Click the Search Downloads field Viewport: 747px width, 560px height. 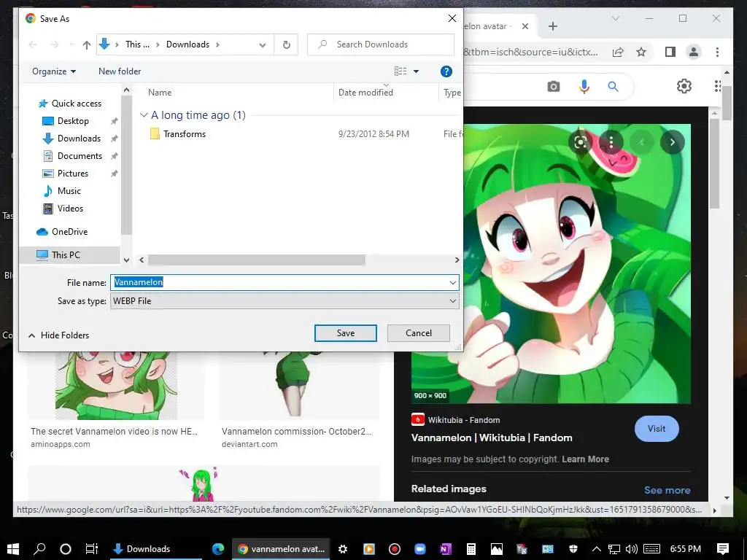tap(381, 44)
